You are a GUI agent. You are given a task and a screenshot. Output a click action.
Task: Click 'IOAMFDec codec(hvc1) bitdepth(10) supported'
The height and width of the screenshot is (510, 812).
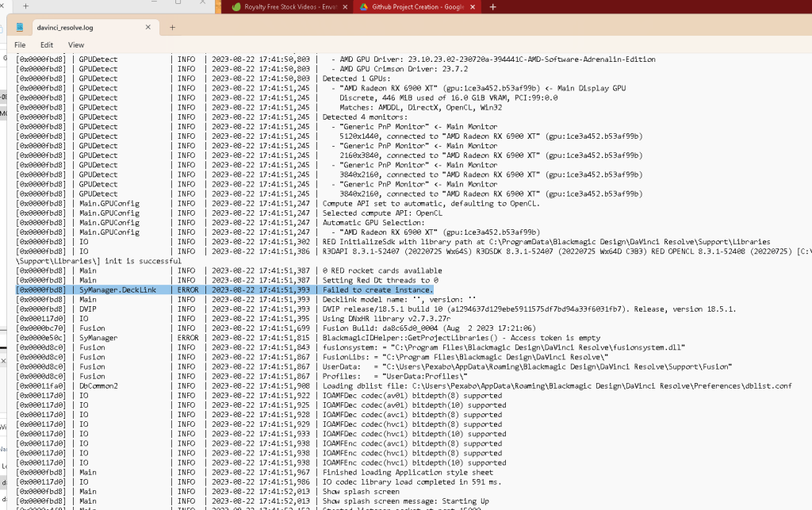(x=414, y=434)
